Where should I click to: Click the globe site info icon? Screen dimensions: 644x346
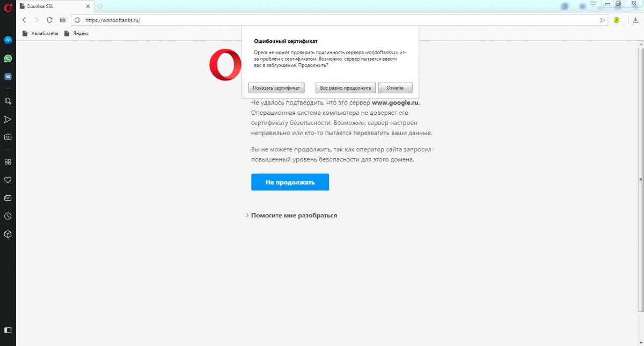coord(77,20)
